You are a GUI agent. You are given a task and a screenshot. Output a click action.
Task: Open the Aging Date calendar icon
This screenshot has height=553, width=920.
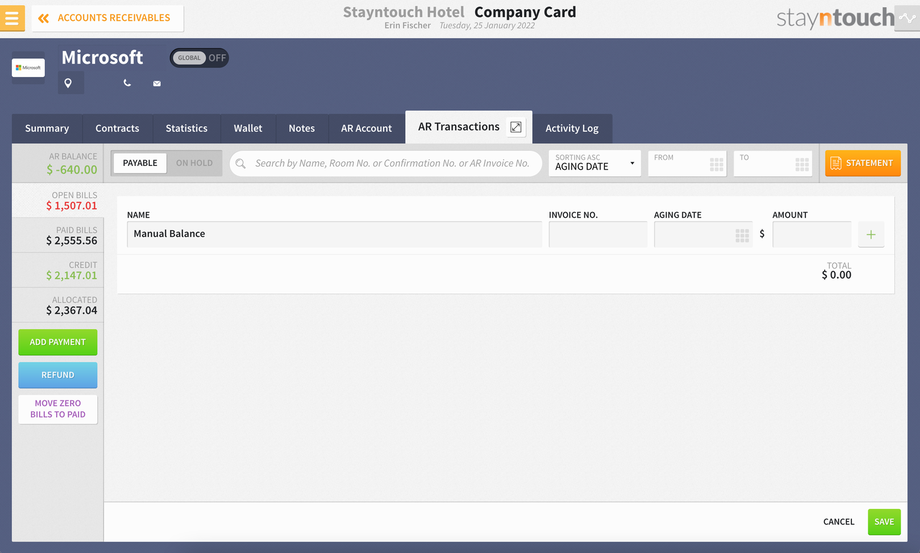point(742,235)
